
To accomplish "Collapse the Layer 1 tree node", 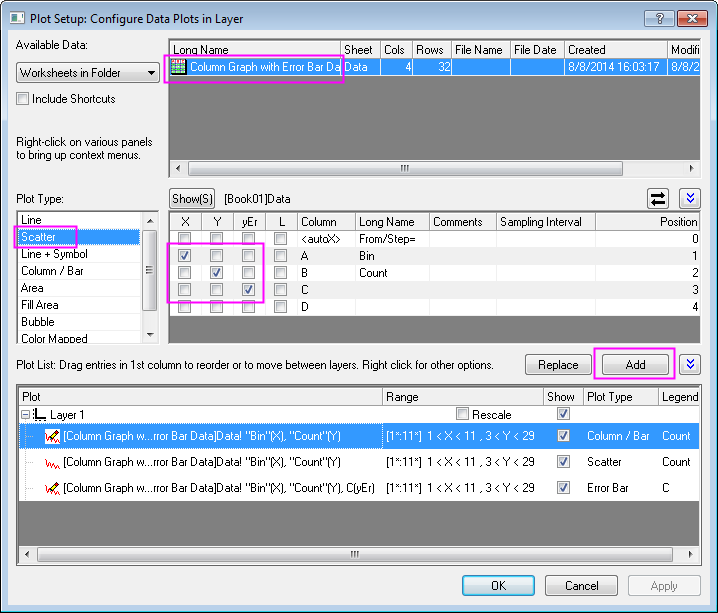I will point(26,415).
